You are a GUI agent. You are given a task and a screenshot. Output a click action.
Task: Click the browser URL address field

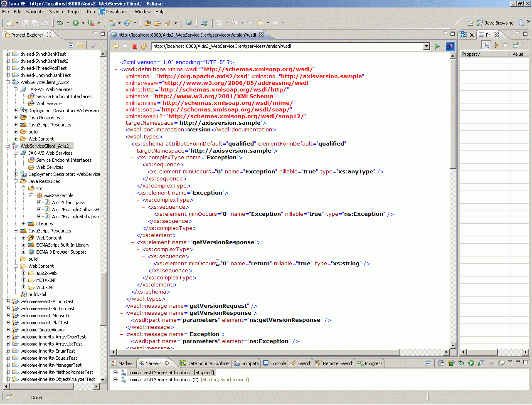click(287, 46)
